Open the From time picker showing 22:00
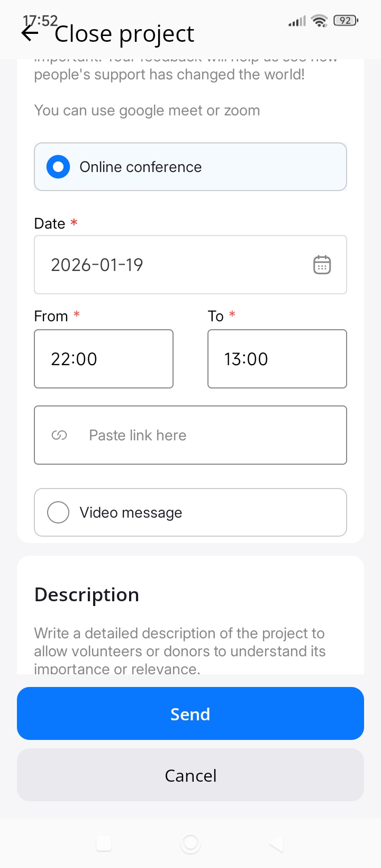381x868 pixels. 104,359
